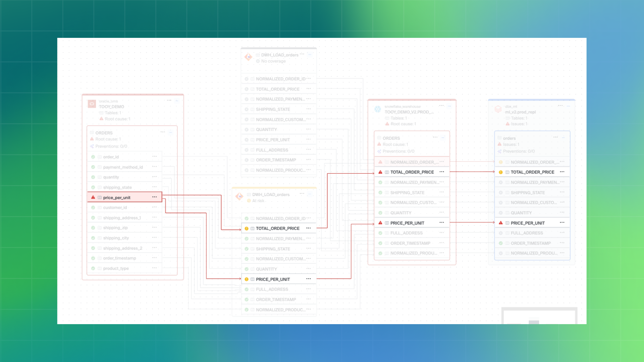Click the Snowflake logo on snowflake_warehouse node
The height and width of the screenshot is (362, 644).
[378, 109]
